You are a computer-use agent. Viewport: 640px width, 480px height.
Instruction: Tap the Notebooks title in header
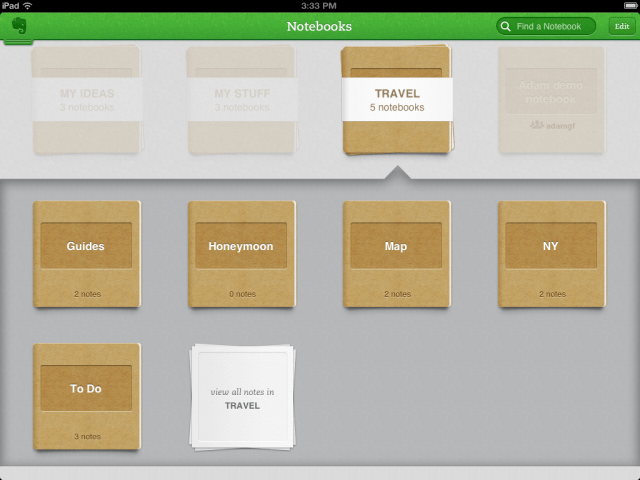(x=319, y=27)
